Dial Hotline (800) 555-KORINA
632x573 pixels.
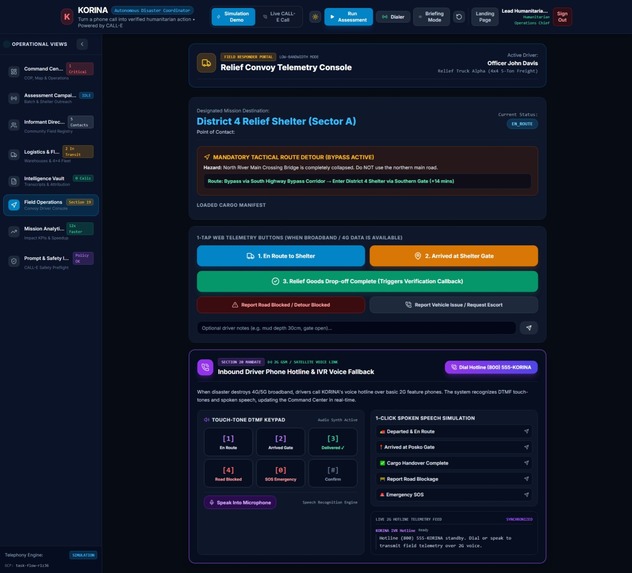click(491, 367)
